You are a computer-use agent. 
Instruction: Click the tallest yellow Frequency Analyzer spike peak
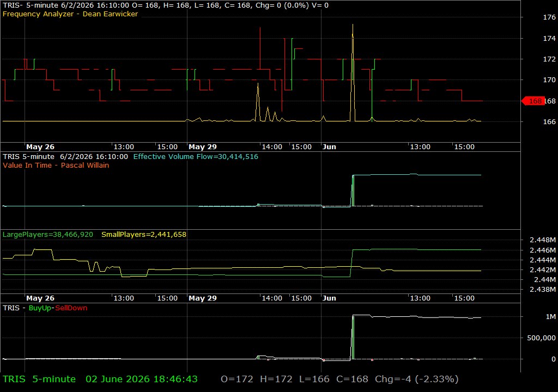[353, 25]
